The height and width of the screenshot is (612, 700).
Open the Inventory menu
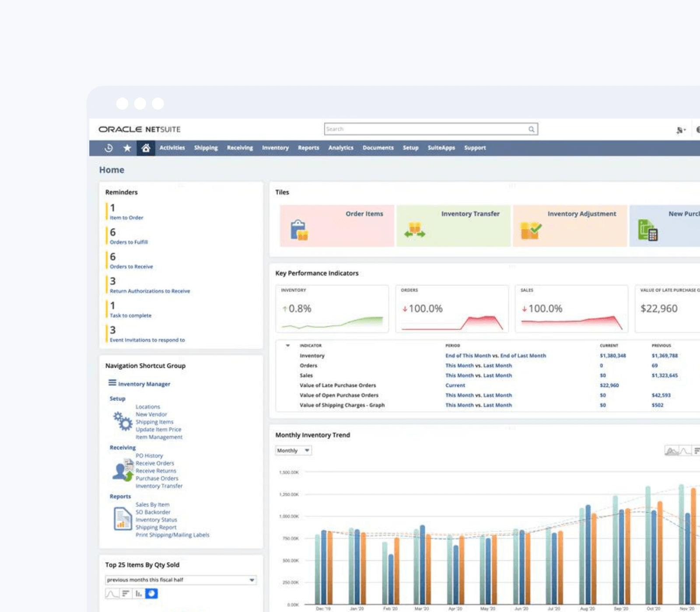[x=275, y=148]
